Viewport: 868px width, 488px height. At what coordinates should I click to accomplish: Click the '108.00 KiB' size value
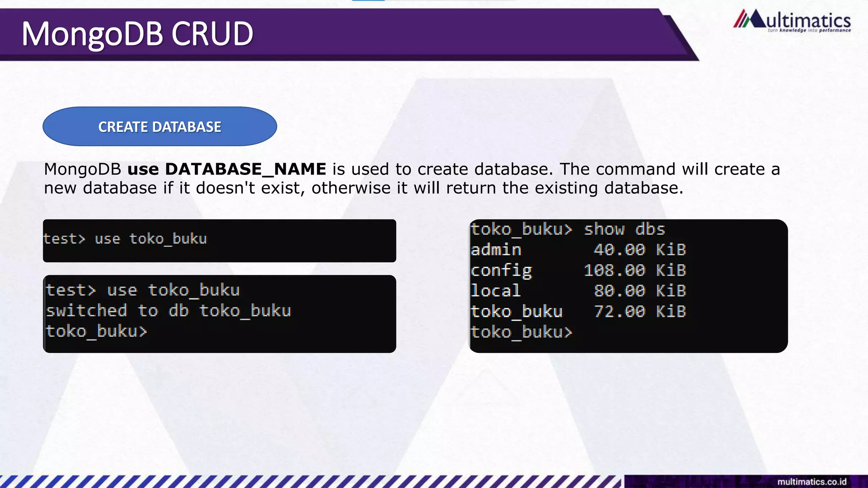click(634, 270)
